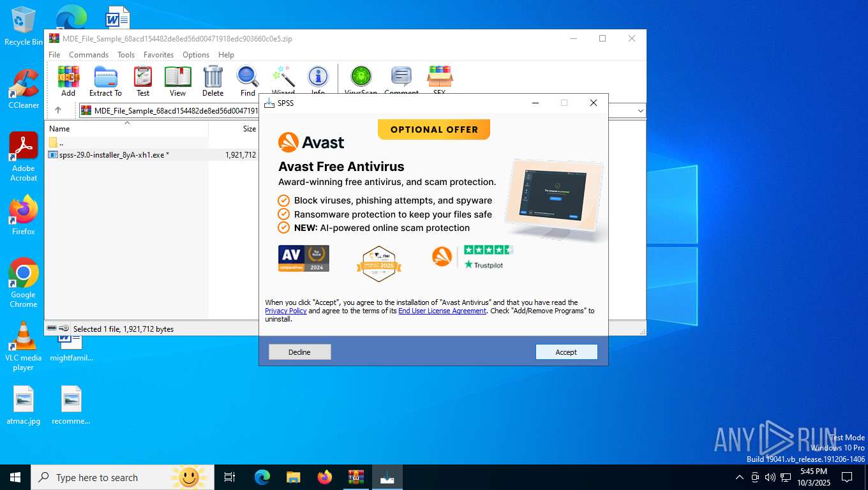
Task: Open the Help menu in WinRAR
Action: tap(226, 55)
